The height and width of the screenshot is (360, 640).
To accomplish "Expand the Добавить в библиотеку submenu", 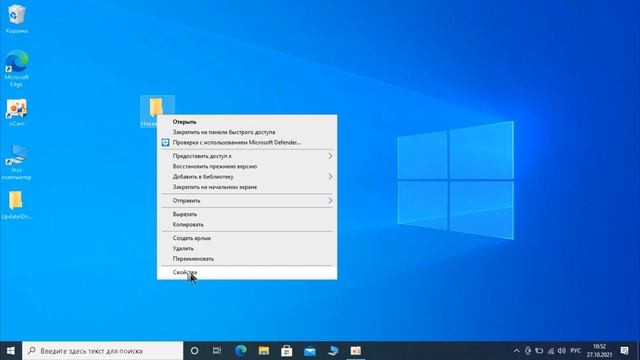I will (247, 177).
